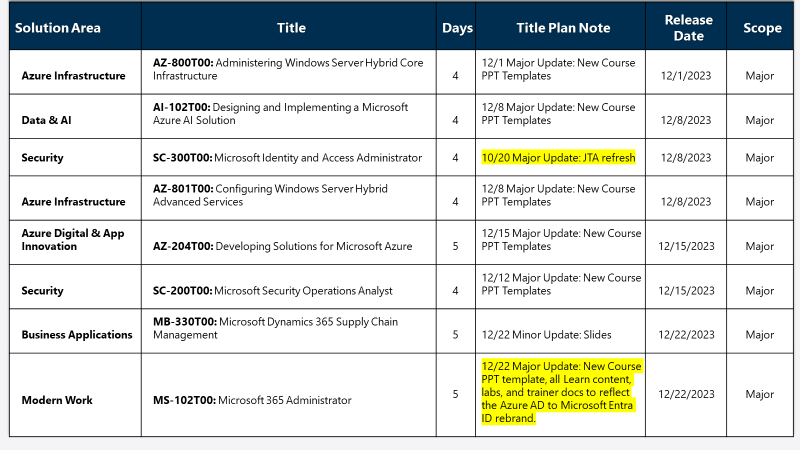This screenshot has width=800, height=450.
Task: Click Scope "Major" in AZ-800T00 row
Action: tap(759, 76)
